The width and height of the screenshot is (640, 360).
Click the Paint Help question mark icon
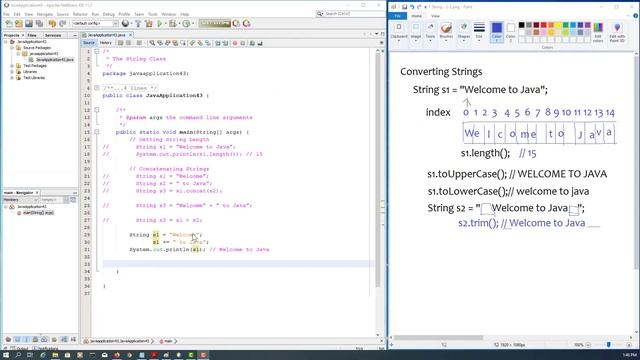click(x=636, y=16)
